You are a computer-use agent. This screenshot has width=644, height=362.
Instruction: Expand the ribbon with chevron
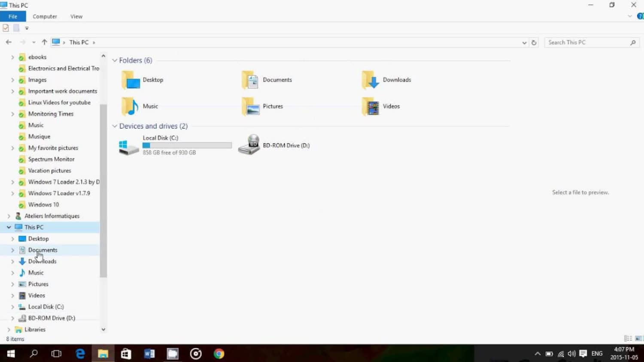tap(630, 16)
